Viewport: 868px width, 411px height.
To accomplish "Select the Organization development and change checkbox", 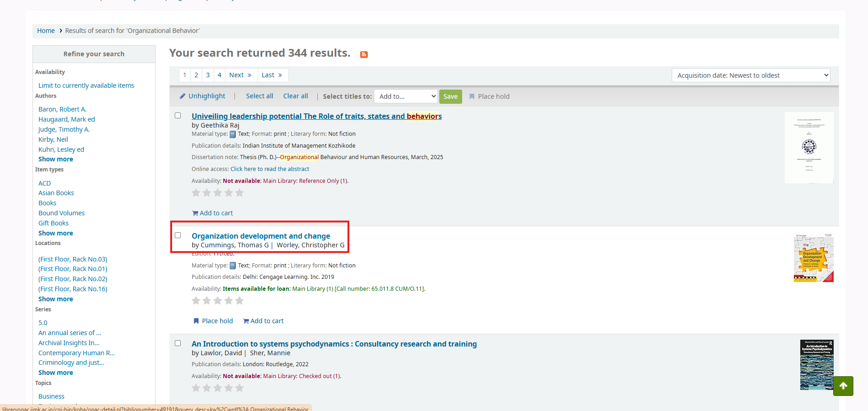I will (178, 235).
